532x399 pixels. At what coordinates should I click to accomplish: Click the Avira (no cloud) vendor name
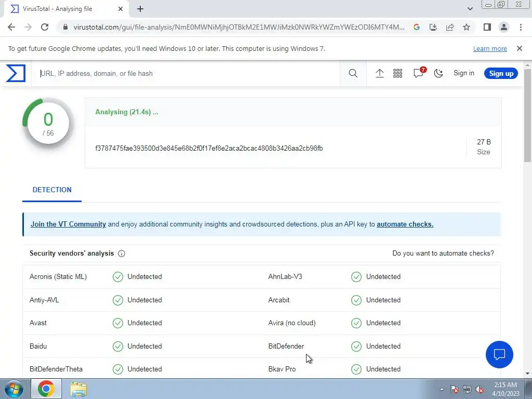pyautogui.click(x=292, y=323)
